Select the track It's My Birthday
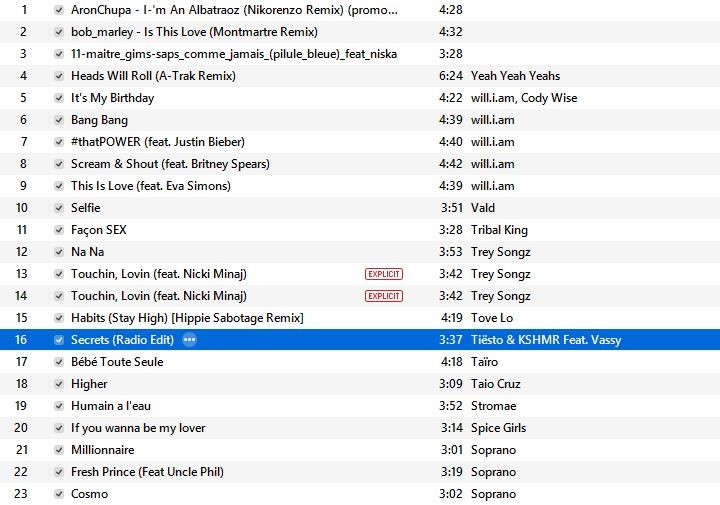 360,98
